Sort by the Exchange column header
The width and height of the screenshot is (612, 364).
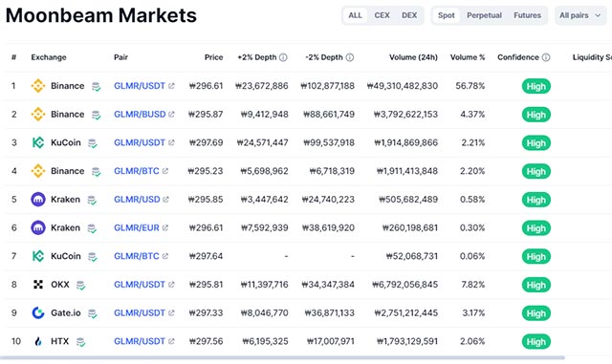[49, 57]
